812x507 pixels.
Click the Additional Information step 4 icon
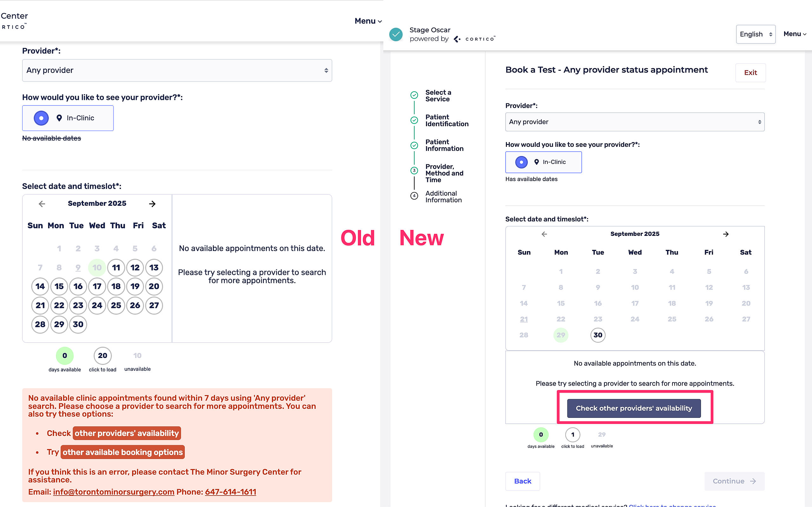(x=414, y=196)
